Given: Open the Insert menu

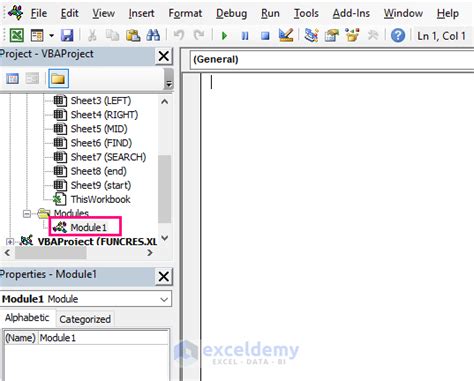Looking at the screenshot, I should pos(141,13).
